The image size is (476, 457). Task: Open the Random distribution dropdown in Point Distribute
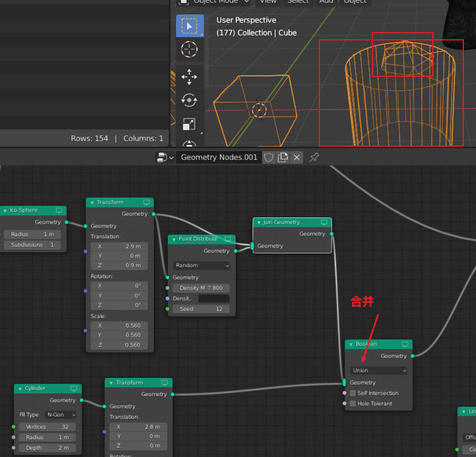[201, 266]
